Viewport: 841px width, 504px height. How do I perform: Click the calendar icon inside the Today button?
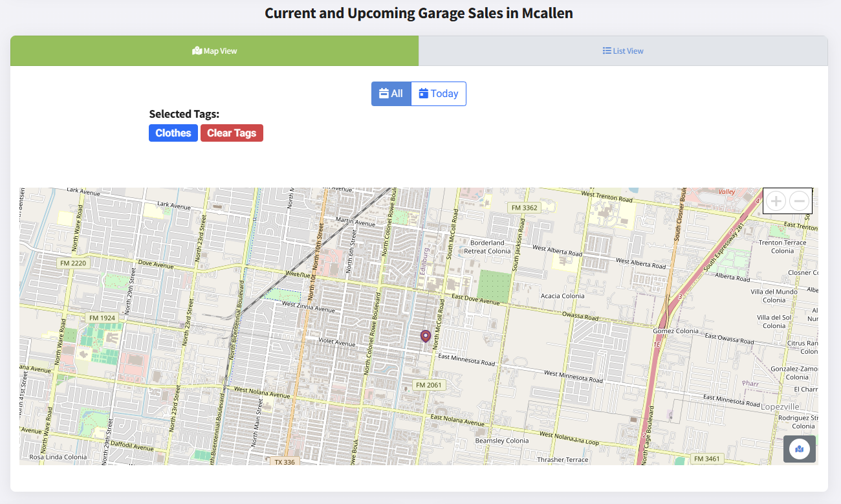click(424, 93)
